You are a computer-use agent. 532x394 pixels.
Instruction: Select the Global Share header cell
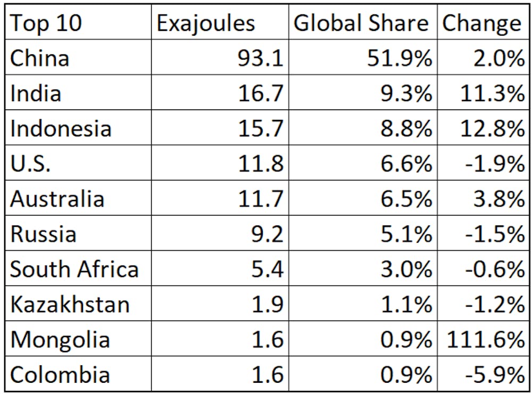point(363,22)
